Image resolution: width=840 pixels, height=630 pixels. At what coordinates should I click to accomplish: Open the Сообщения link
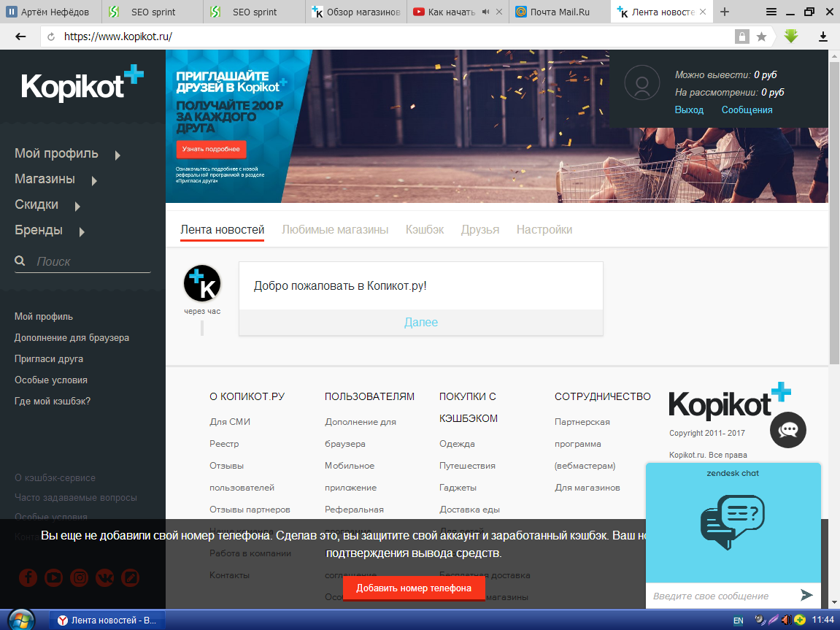click(747, 110)
